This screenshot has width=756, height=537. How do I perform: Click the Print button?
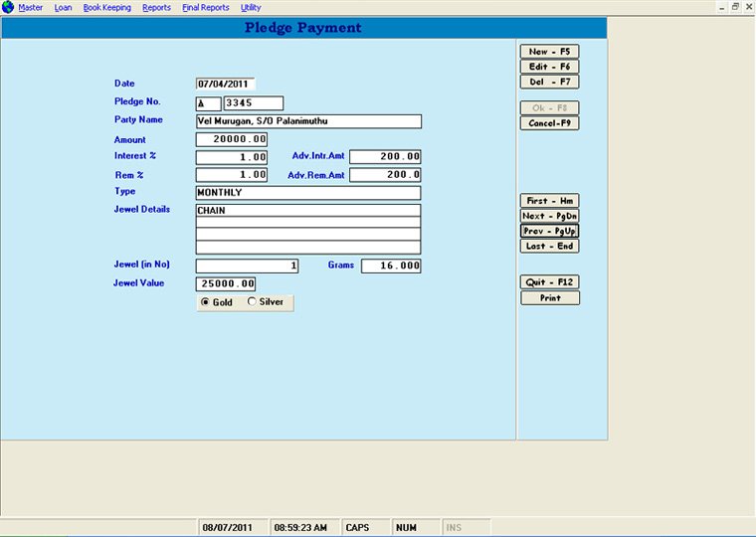click(549, 298)
